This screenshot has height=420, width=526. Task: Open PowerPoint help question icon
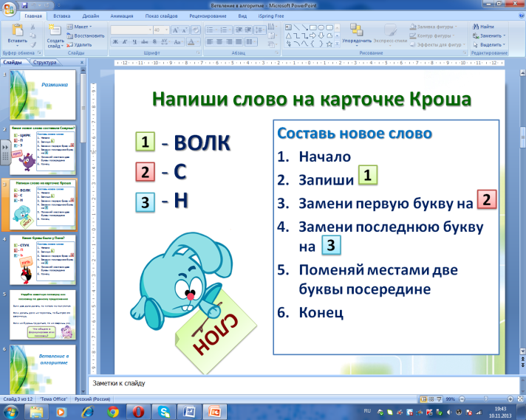522,16
